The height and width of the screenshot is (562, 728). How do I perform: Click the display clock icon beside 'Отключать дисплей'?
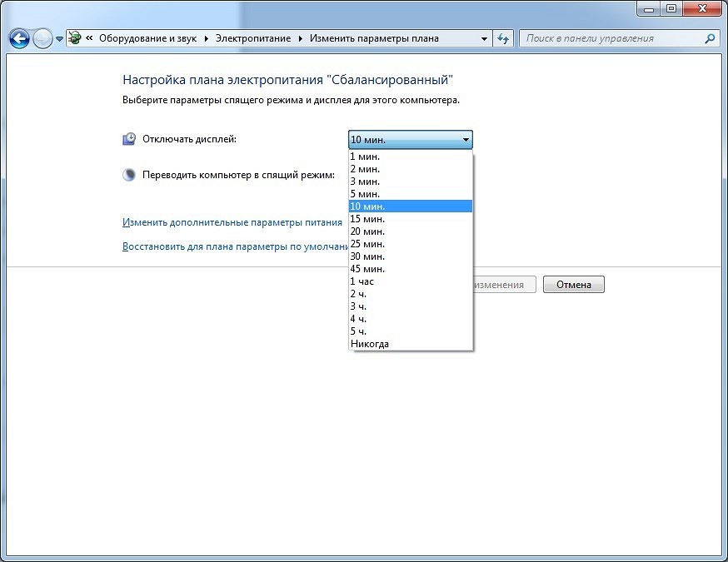[x=129, y=139]
